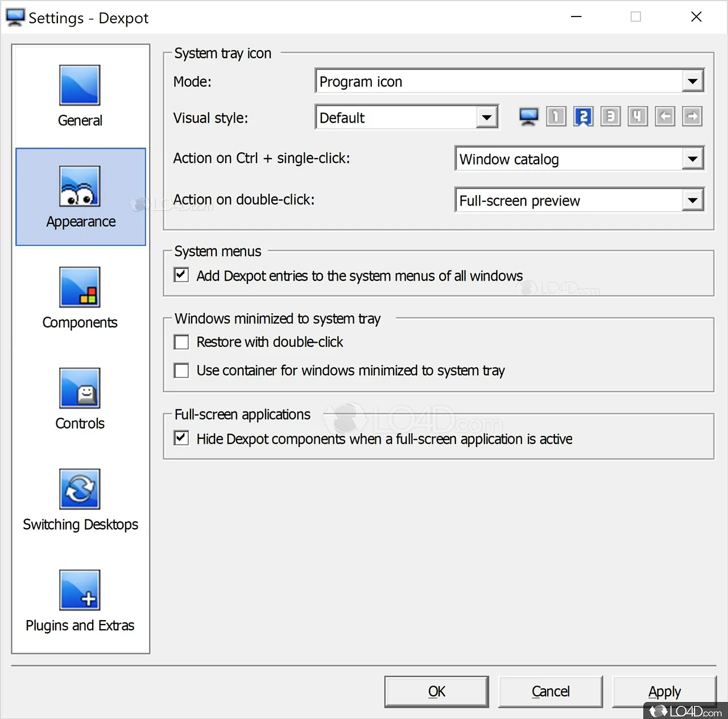Viewport: 728px width, 719px height.
Task: Open the Controls settings category
Action: pos(80,398)
